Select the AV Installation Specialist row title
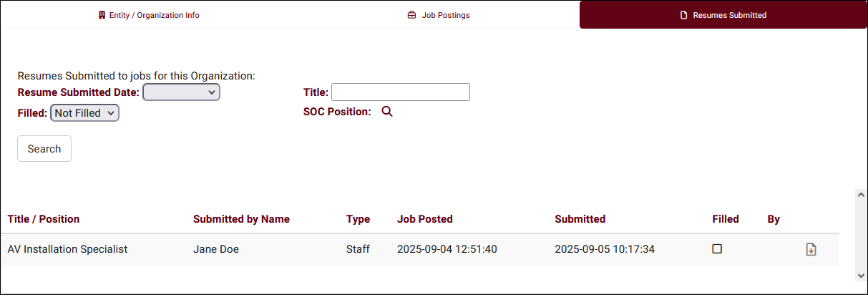 pyautogui.click(x=67, y=249)
